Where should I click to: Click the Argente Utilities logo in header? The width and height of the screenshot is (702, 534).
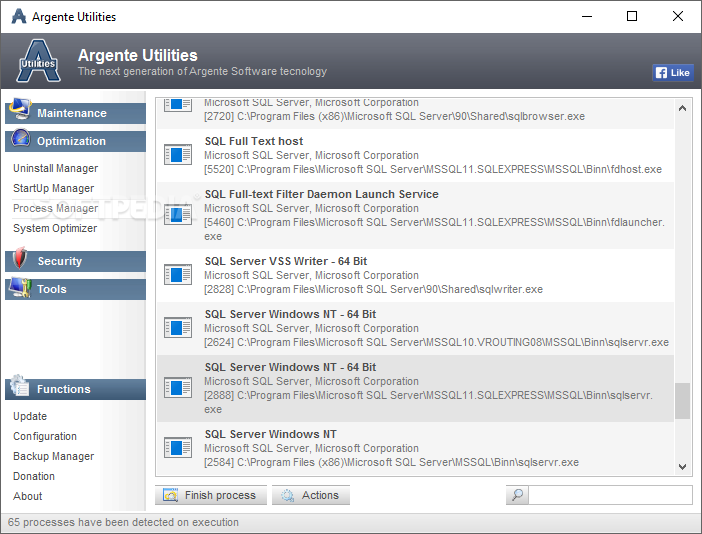coord(39,61)
